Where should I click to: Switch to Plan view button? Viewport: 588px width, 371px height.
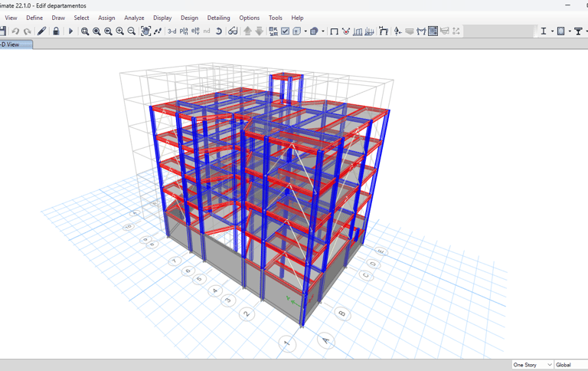tap(184, 31)
